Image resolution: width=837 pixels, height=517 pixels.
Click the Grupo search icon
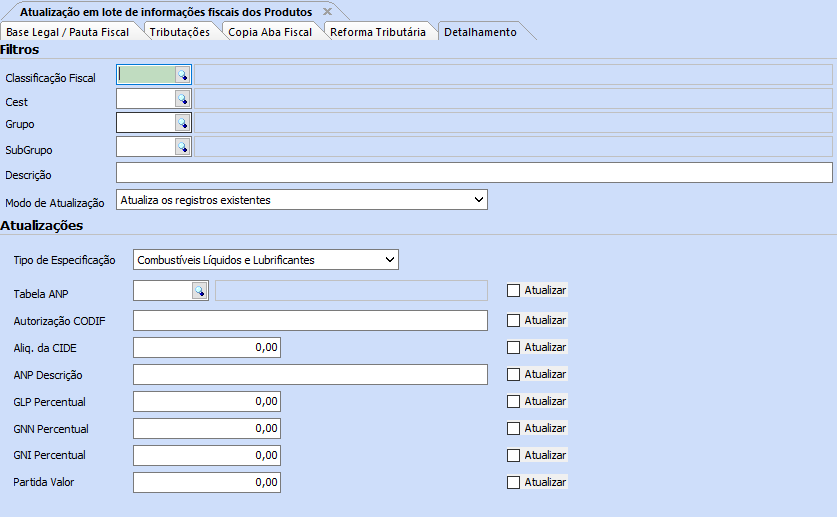(x=183, y=122)
